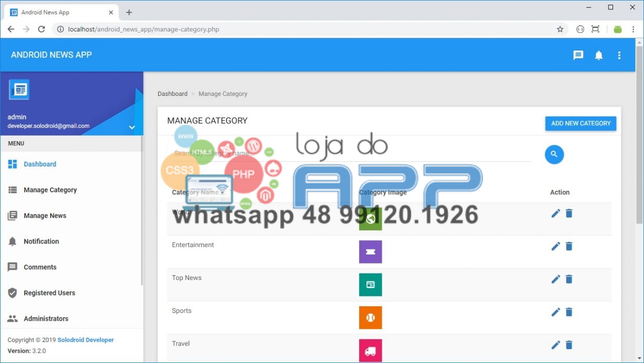Click the Sports category image thumbnail
644x363 pixels.
(370, 318)
